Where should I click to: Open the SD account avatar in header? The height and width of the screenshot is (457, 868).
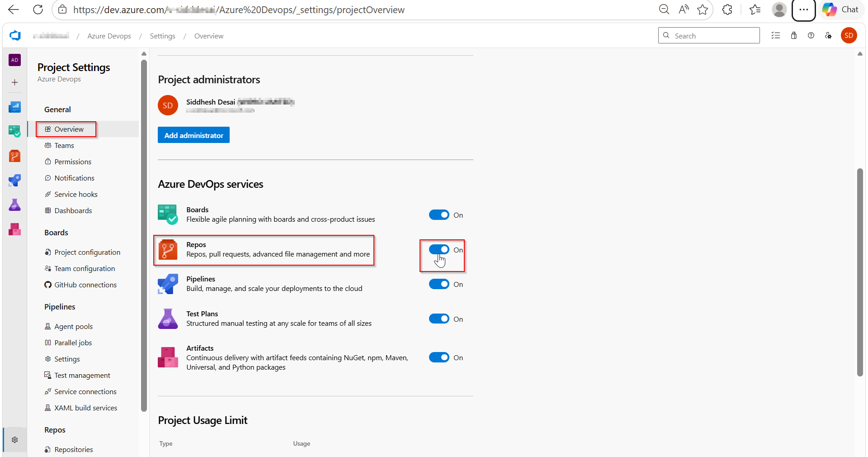tap(849, 35)
